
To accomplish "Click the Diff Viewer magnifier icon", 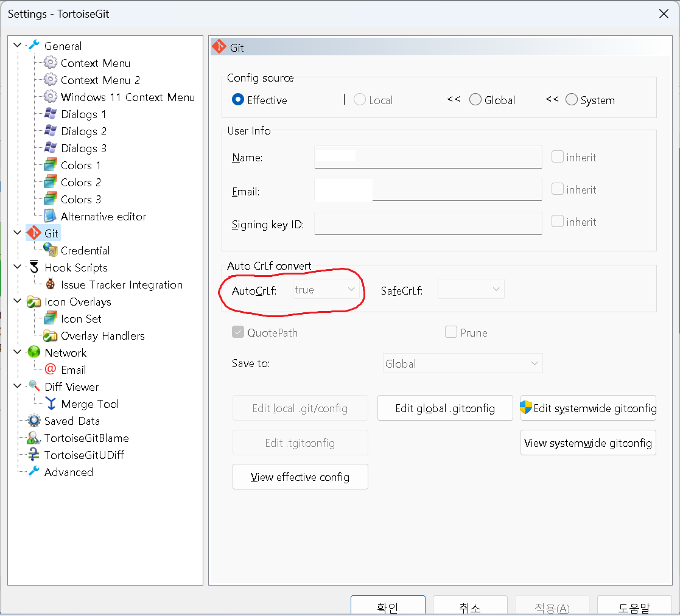I will 34,387.
